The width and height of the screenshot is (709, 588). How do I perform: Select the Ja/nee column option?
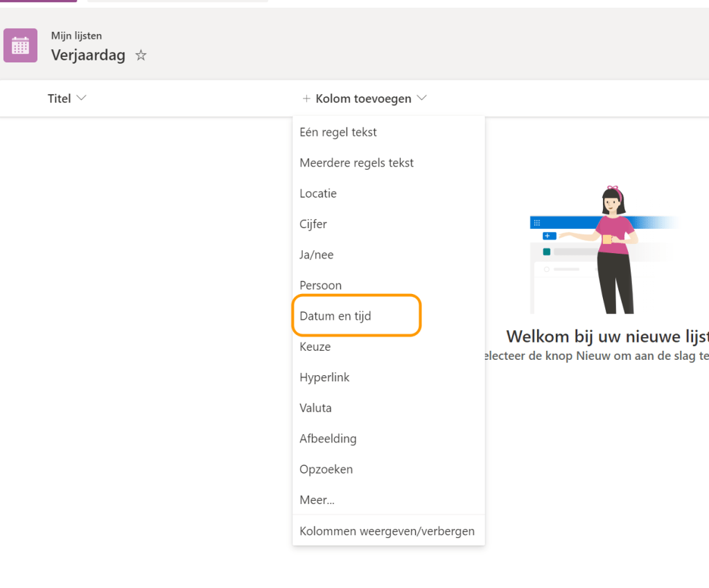[317, 254]
